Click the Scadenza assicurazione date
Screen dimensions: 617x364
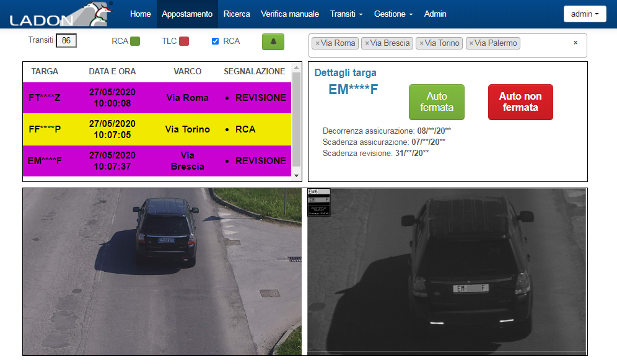(x=429, y=142)
